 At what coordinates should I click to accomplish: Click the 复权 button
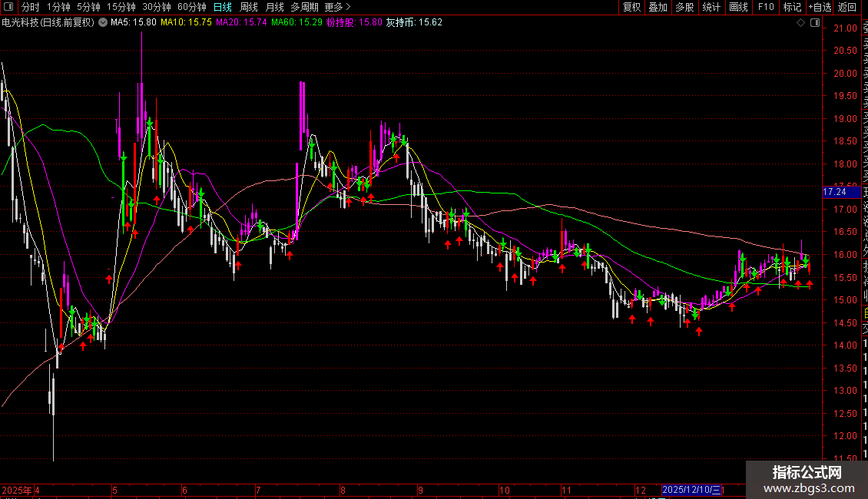coord(631,7)
